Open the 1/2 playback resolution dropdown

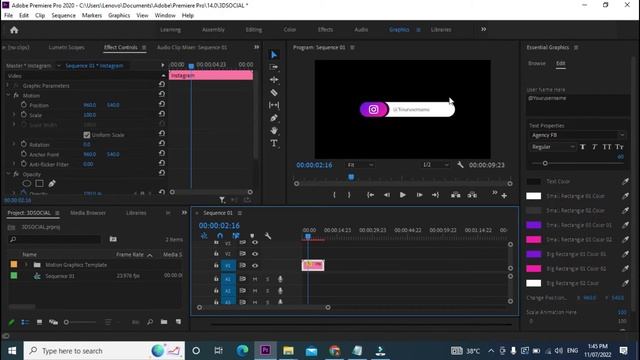click(435, 165)
